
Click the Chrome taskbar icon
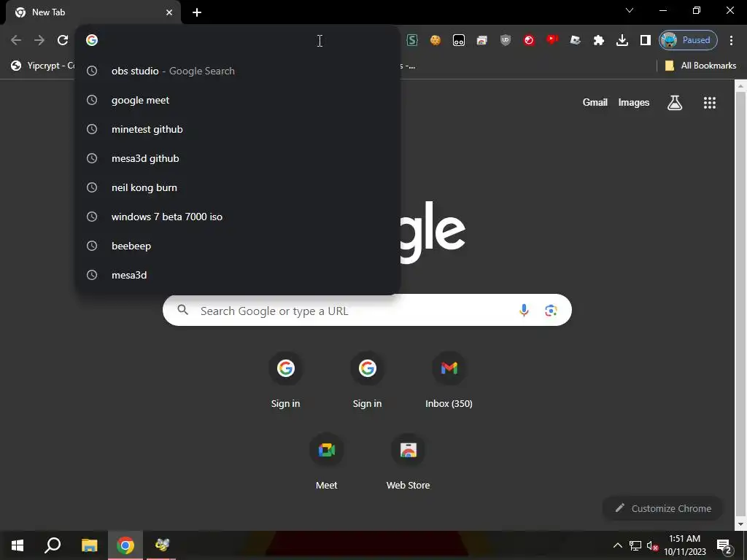[x=125, y=545]
